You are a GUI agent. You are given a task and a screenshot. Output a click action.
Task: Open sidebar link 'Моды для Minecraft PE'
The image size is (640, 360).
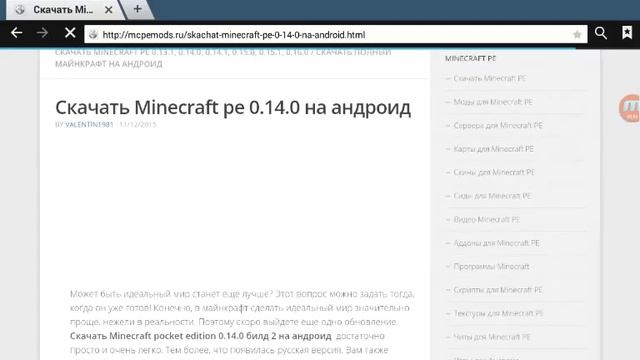tap(493, 102)
